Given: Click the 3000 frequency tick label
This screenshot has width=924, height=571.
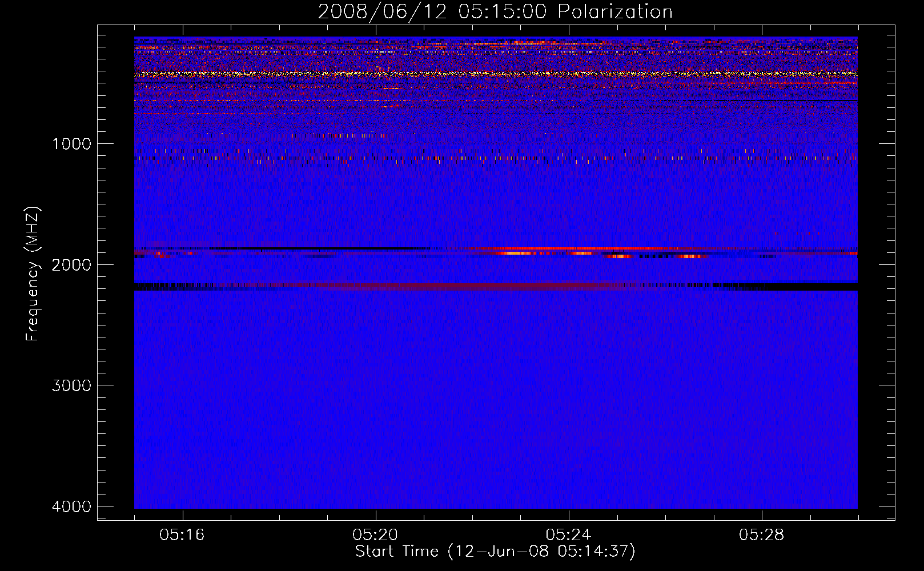Looking at the screenshot, I should point(71,385).
